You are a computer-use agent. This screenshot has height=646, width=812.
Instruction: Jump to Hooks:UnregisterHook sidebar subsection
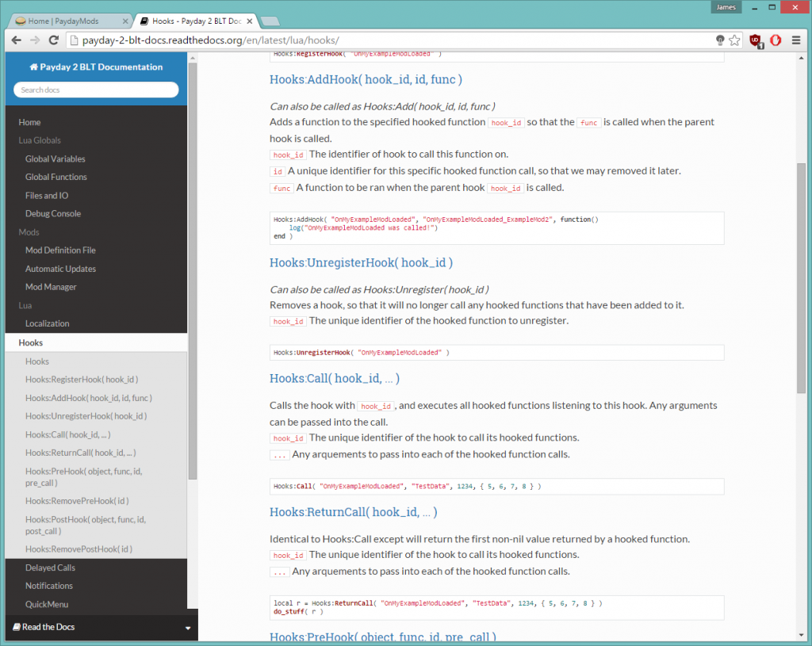click(x=86, y=417)
